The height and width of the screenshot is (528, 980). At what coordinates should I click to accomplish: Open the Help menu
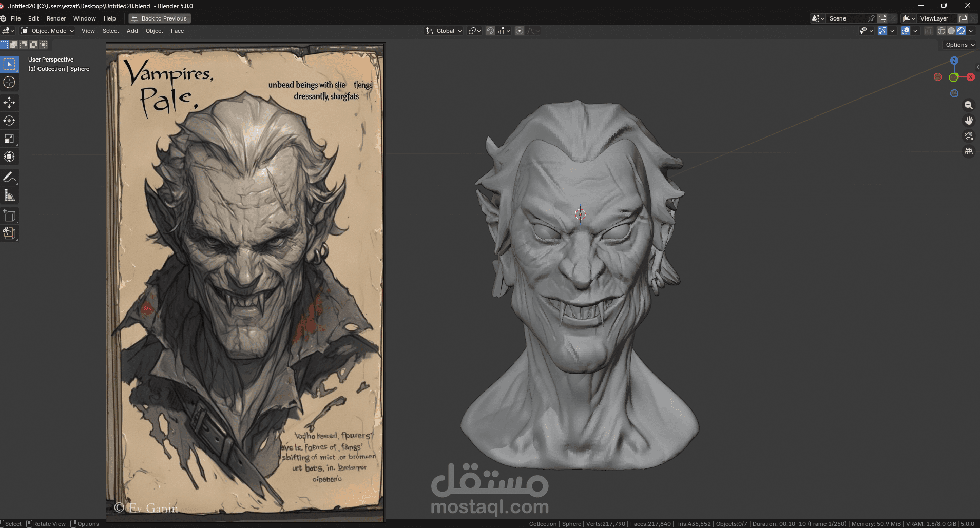point(110,18)
